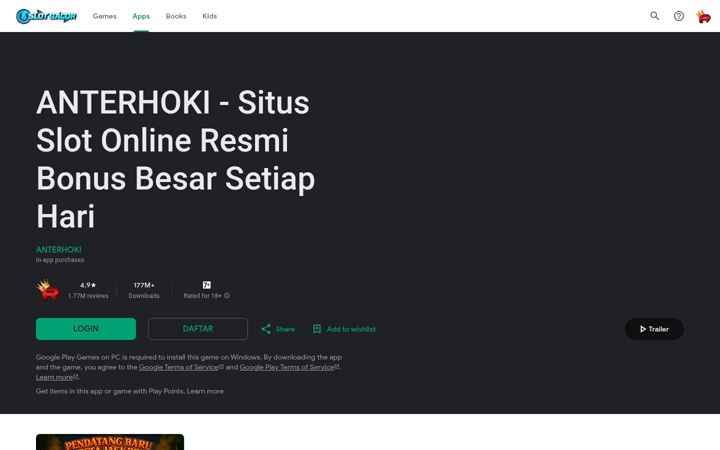Click the In-app purchases text

[x=60, y=260]
